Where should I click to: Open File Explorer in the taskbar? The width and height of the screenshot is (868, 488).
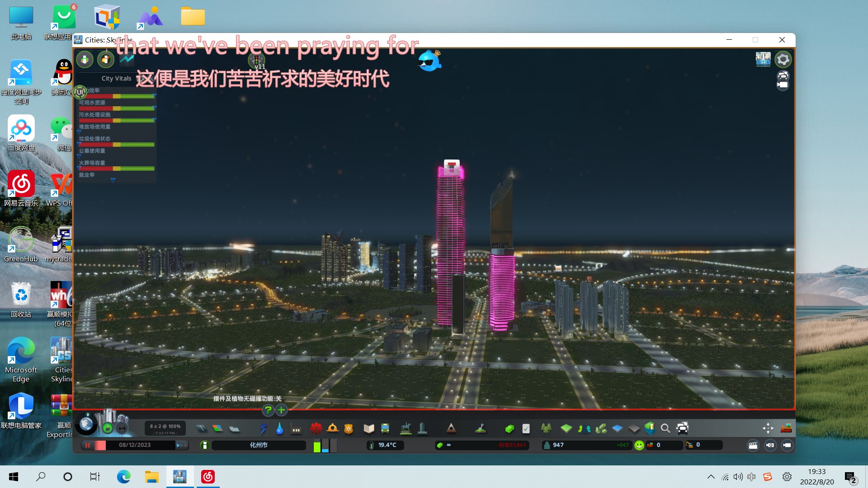pyautogui.click(x=151, y=477)
